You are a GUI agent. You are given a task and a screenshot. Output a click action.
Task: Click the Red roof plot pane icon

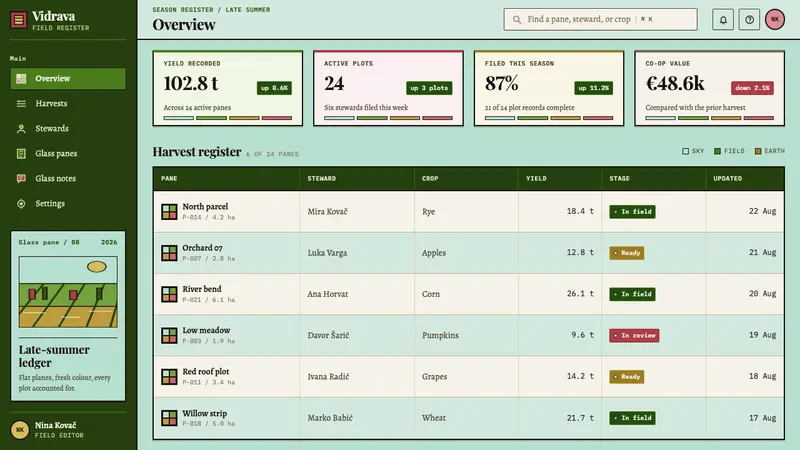169,377
